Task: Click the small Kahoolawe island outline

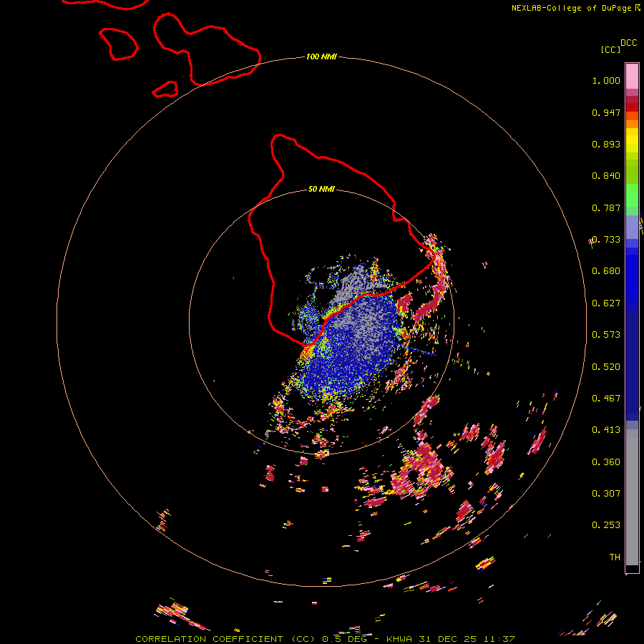Action: coord(165,89)
